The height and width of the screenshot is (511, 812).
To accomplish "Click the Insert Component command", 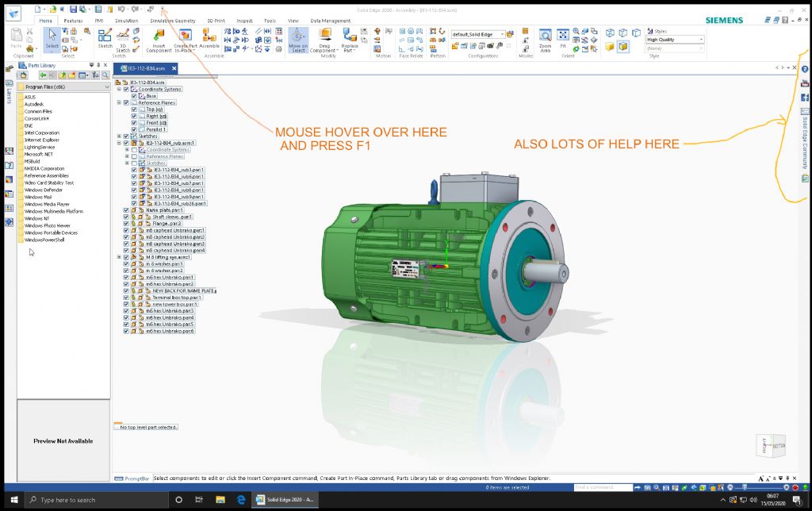I will pos(159,40).
